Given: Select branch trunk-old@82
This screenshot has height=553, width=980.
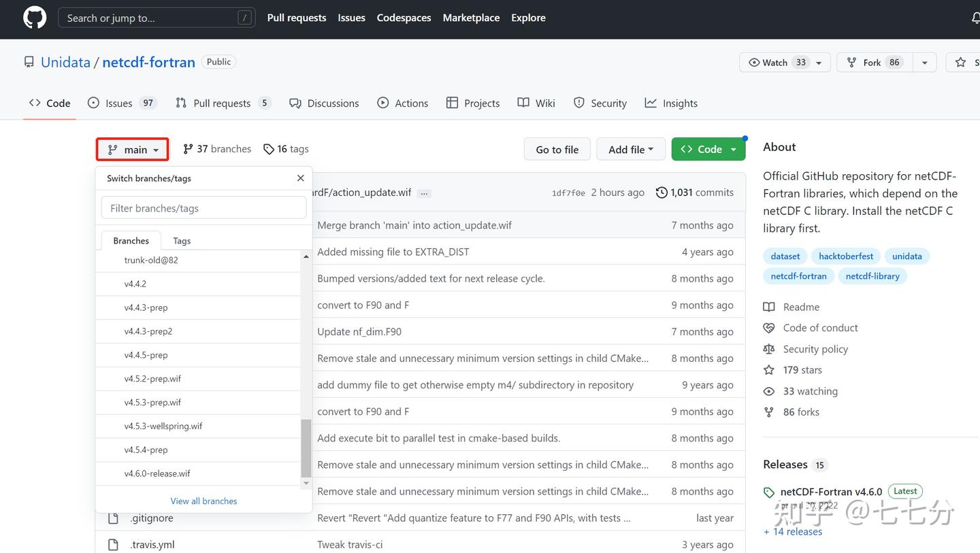Looking at the screenshot, I should [198, 261].
